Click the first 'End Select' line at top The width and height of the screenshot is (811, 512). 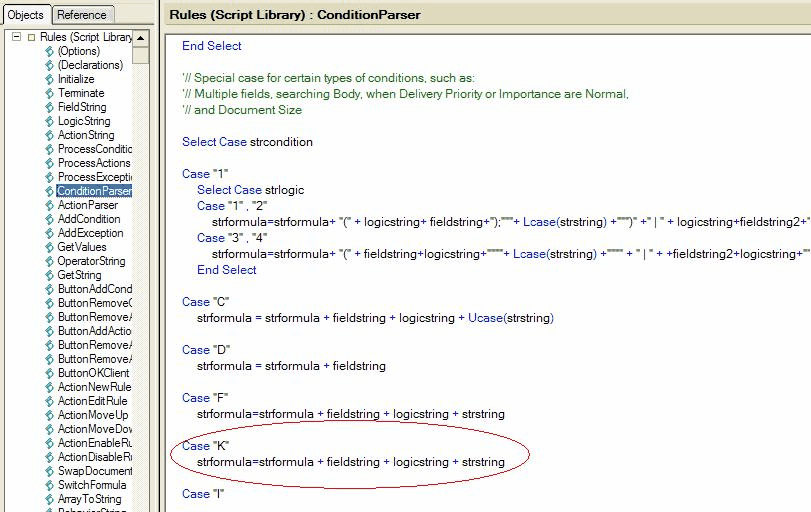pos(212,46)
